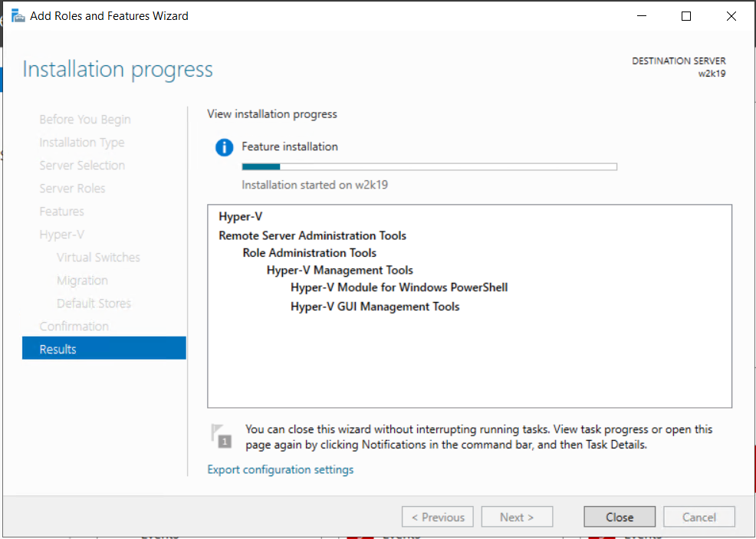Click the blue information icon beside Feature installation
The image size is (756, 539).
[224, 147]
